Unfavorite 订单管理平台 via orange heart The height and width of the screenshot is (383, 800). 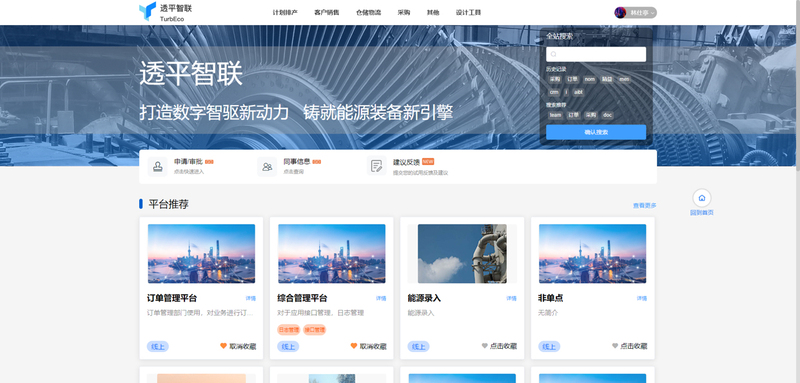pos(223,346)
